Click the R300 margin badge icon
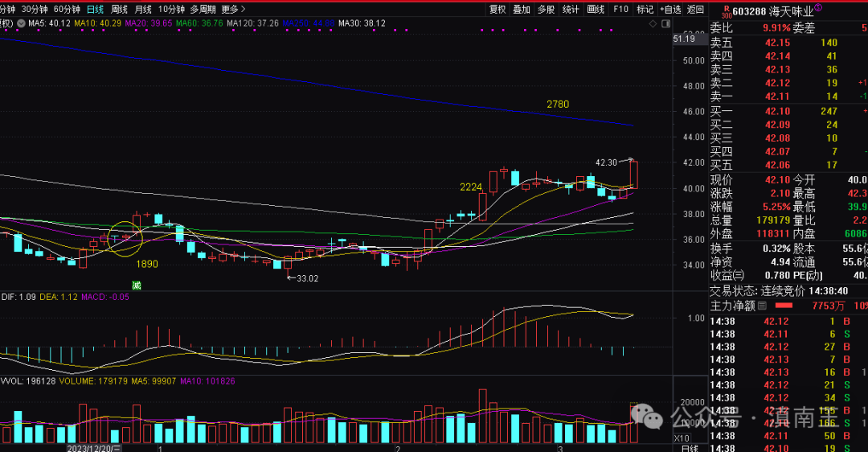 pos(727,11)
